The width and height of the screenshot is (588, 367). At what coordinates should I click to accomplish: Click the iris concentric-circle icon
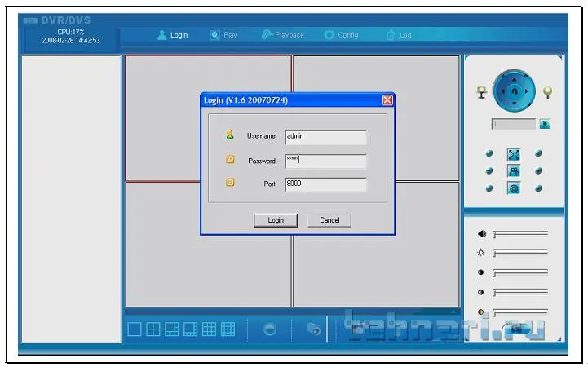click(514, 188)
